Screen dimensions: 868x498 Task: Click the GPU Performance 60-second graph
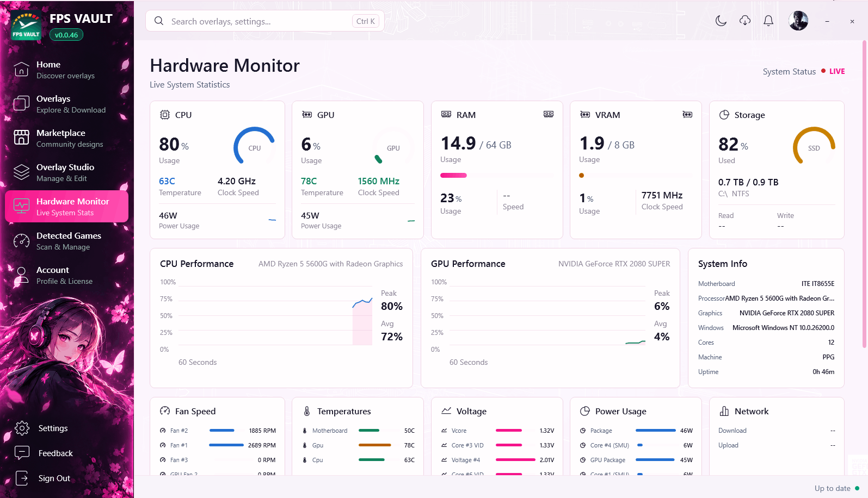point(548,315)
